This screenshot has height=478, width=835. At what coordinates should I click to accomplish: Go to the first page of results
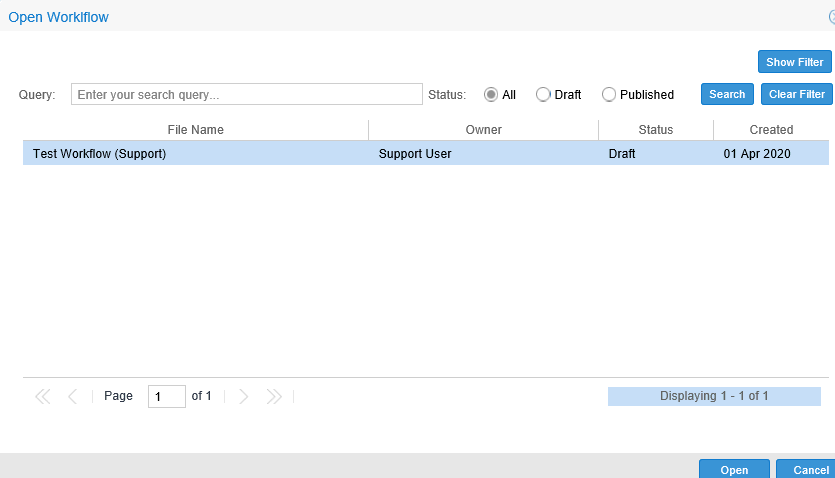pyautogui.click(x=42, y=396)
